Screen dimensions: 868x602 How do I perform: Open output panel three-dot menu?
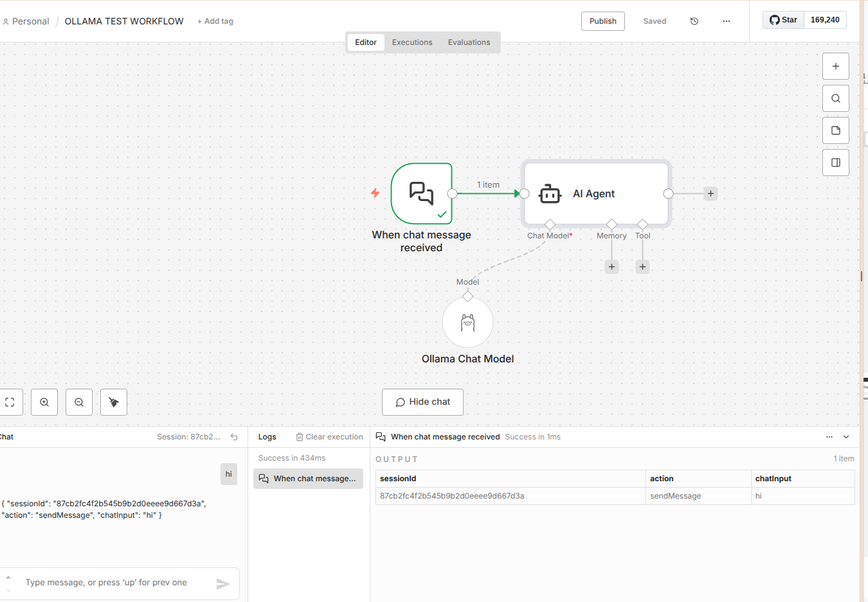tap(829, 437)
